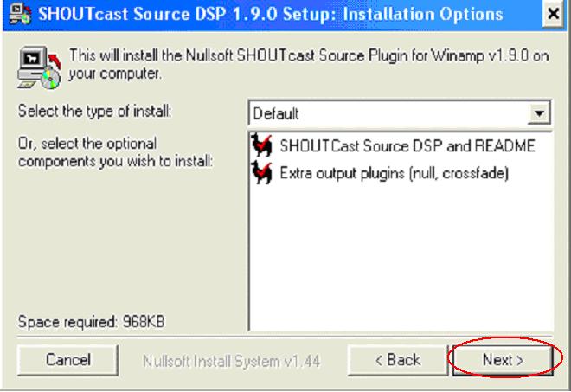The width and height of the screenshot is (571, 392).
Task: Click the 'Select the type of install' label
Action: tap(94, 111)
